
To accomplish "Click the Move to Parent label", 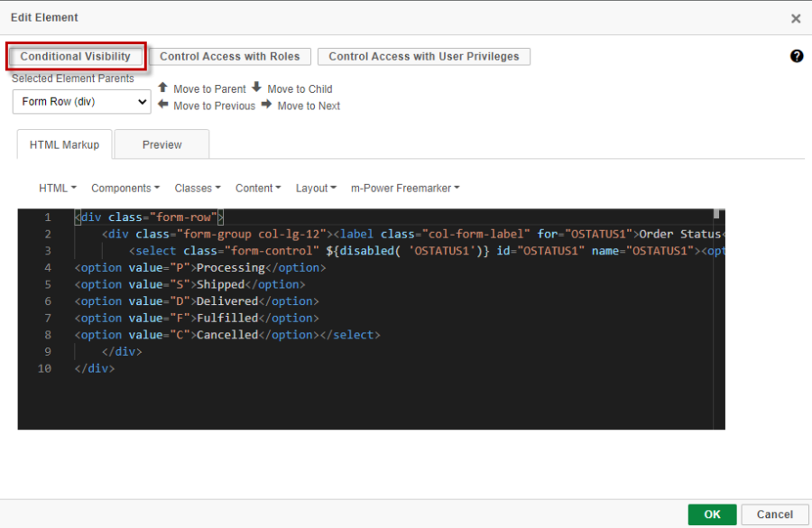I will click(209, 89).
